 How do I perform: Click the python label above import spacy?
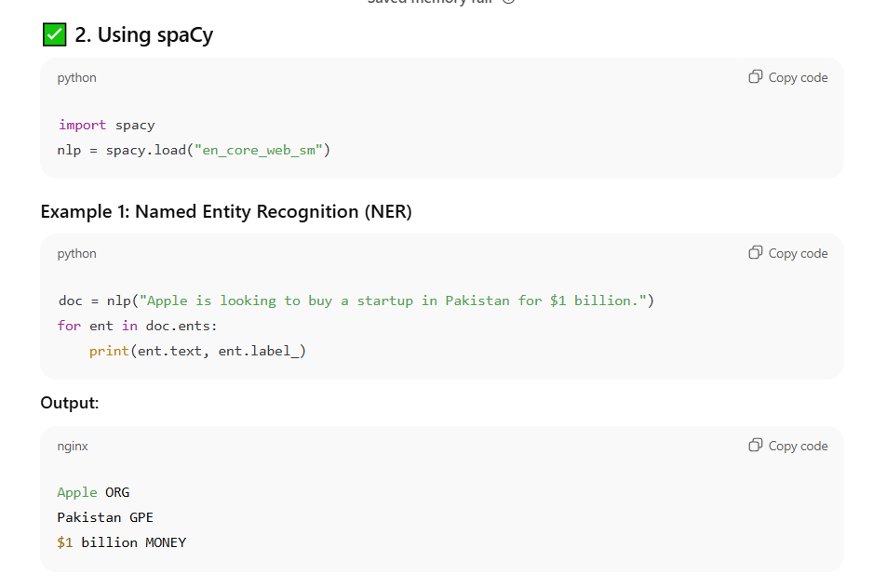pos(76,78)
